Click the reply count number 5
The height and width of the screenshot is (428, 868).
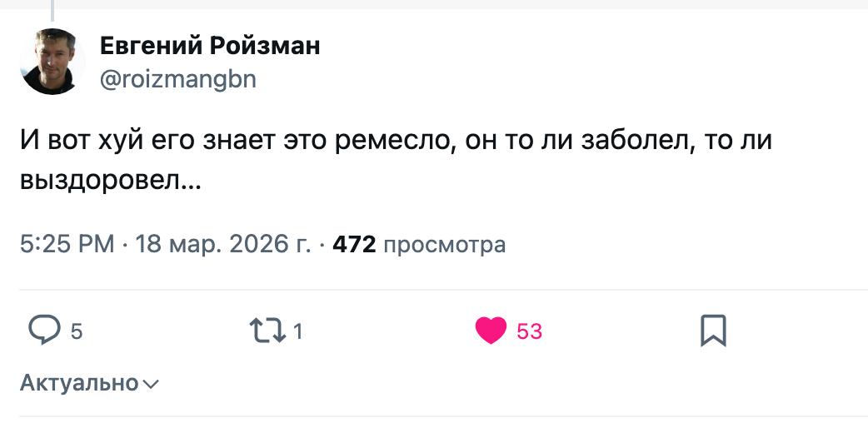[76, 332]
